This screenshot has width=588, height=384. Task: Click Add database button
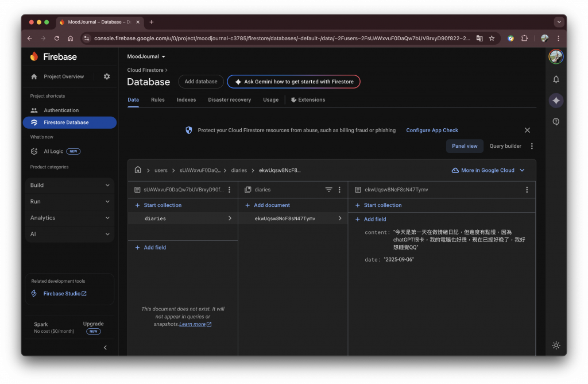tap(200, 82)
